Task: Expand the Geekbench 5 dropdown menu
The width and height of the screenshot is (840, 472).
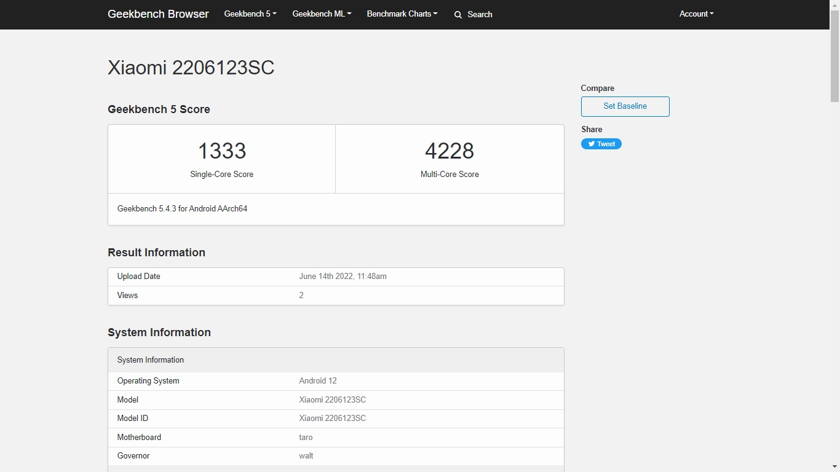Action: point(250,14)
